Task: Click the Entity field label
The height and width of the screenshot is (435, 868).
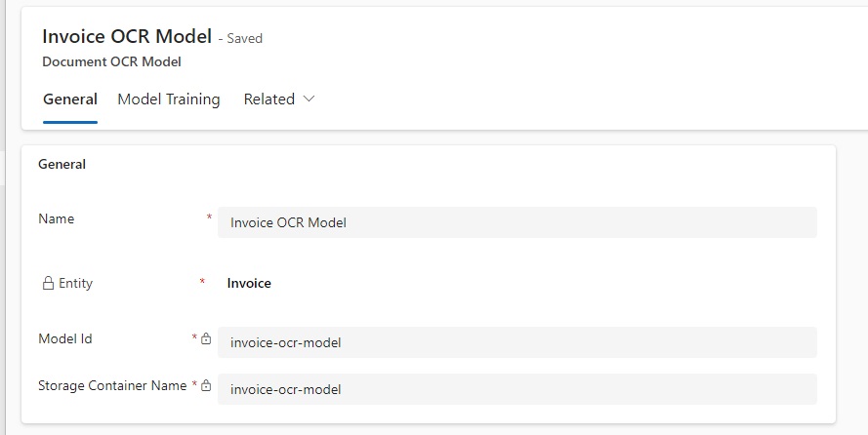Action: click(75, 284)
